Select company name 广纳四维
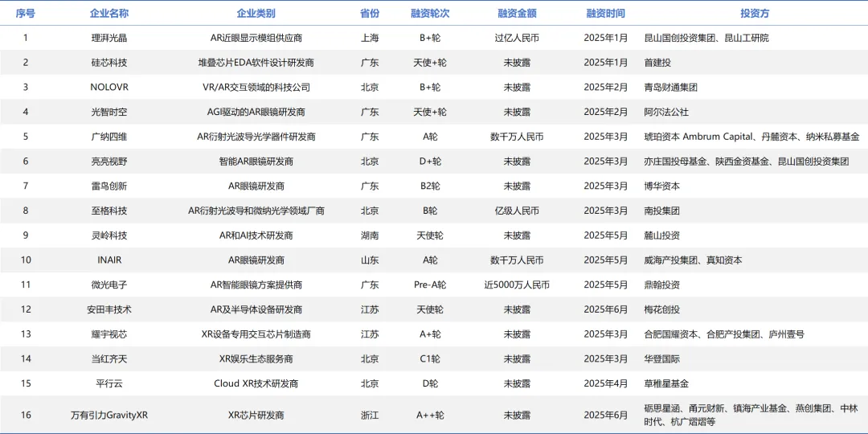Viewport: 868px width, 434px height. coord(109,137)
